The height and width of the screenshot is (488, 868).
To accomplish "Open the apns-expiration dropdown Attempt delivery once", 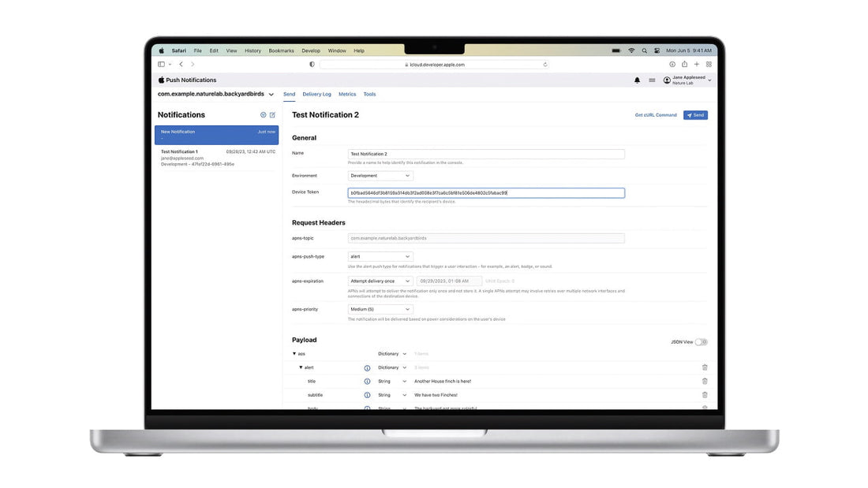I will tap(380, 281).
